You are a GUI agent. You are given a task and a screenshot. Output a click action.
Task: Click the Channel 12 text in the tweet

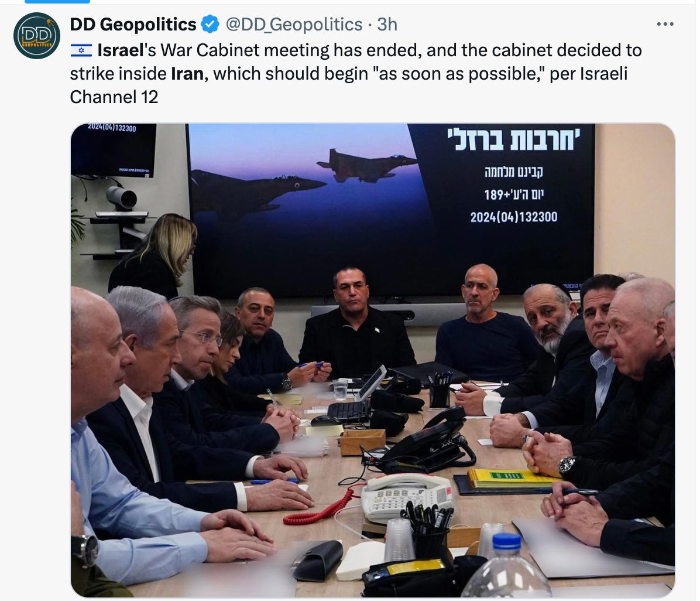pos(114,97)
